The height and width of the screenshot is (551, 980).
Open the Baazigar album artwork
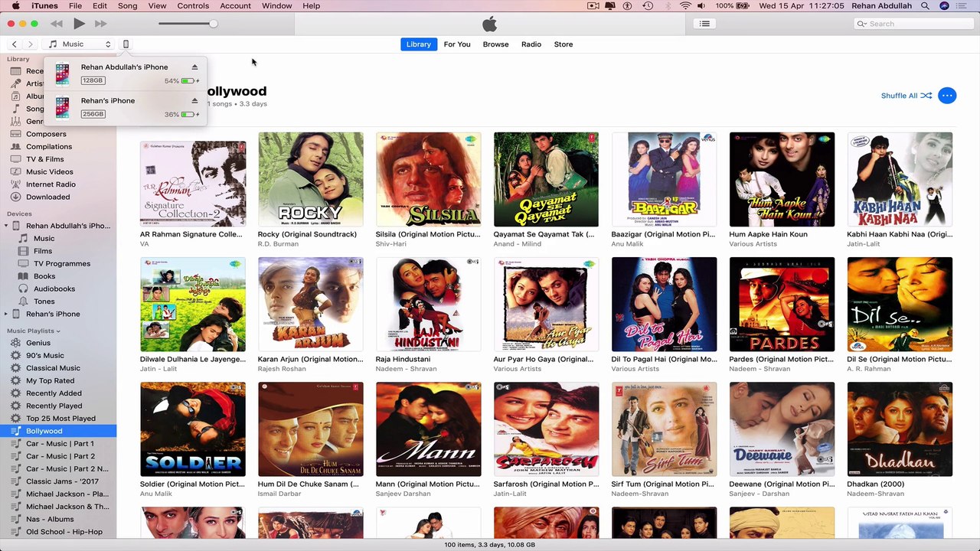665,180
